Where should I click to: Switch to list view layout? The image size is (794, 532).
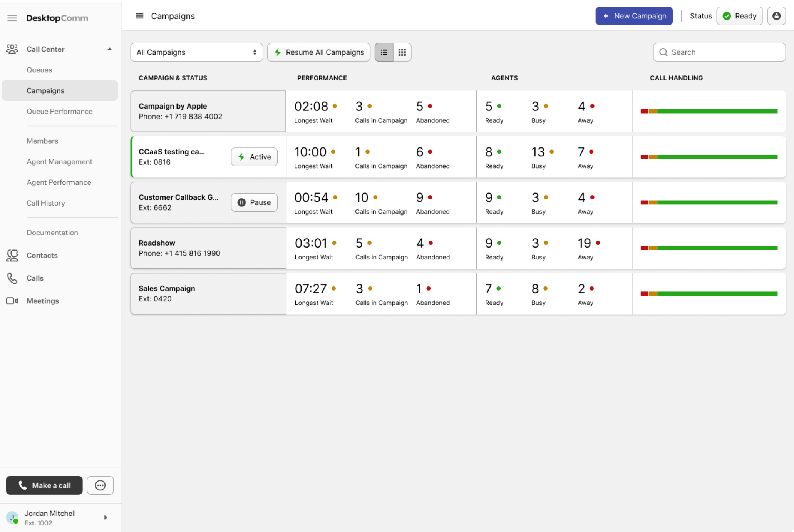384,52
